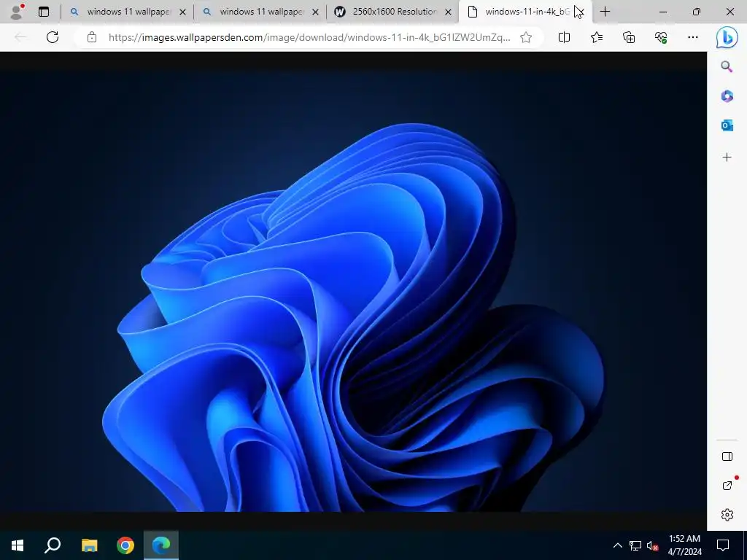747x560 pixels.
Task: Add this page to favorites star
Action: (526, 37)
